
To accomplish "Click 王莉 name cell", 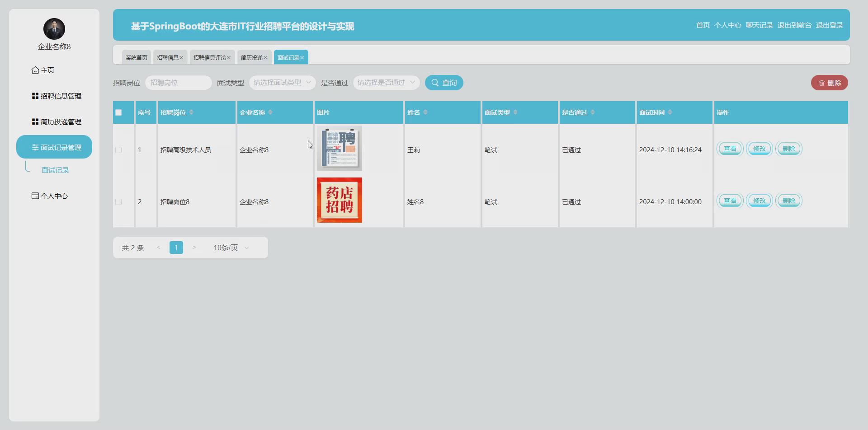I will point(414,150).
